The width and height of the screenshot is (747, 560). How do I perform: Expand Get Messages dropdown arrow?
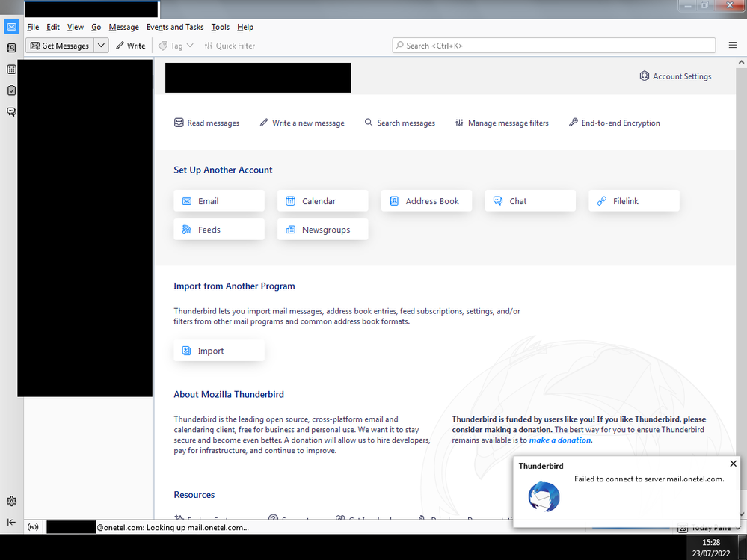point(102,46)
